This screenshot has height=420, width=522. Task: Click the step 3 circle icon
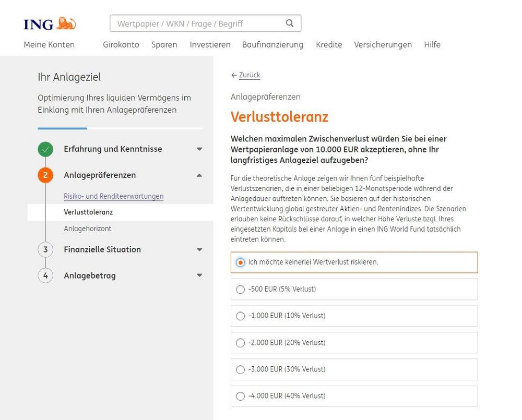tap(45, 249)
